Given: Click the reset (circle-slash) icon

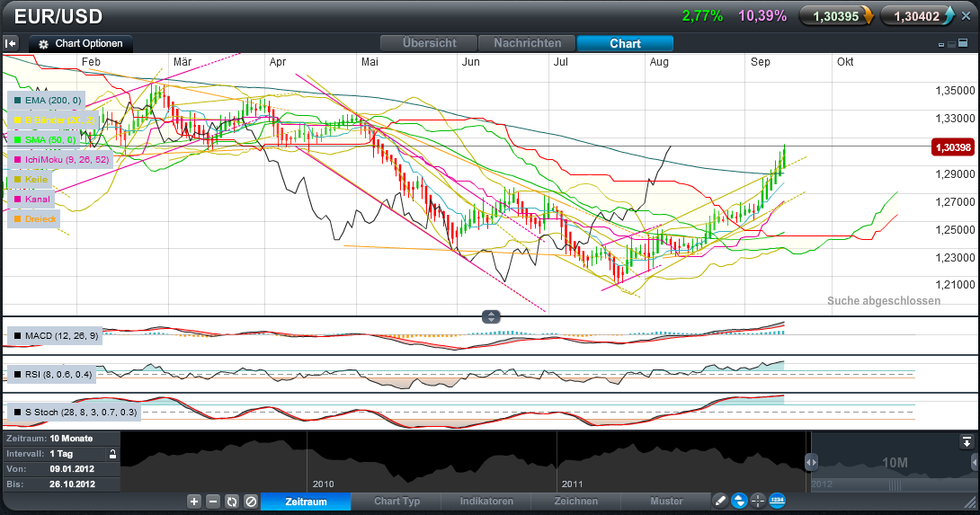Looking at the screenshot, I should pyautogui.click(x=251, y=502).
